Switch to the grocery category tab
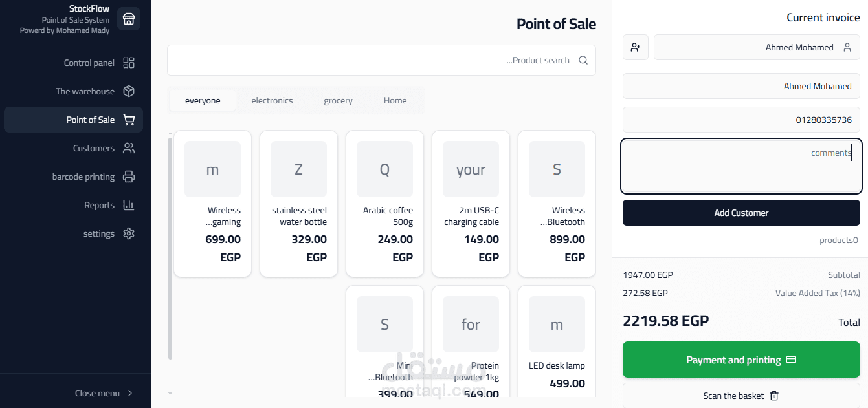Screen dimensions: 868x408 338,100
